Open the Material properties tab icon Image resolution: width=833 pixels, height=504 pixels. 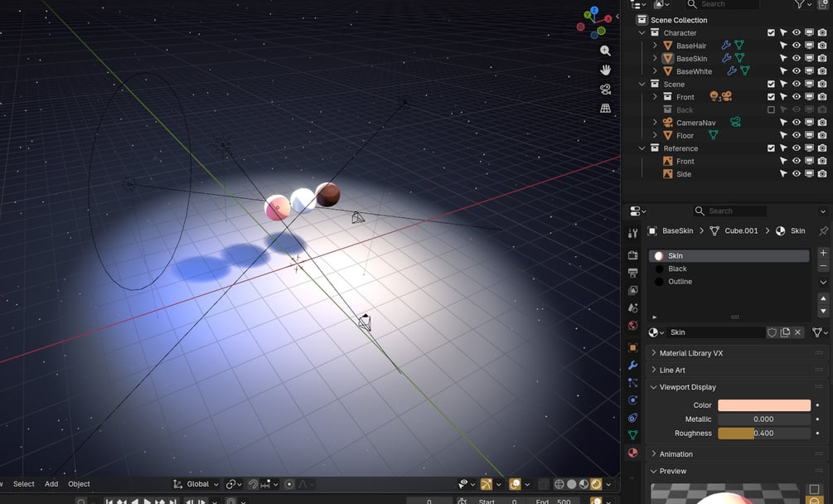coord(632,453)
